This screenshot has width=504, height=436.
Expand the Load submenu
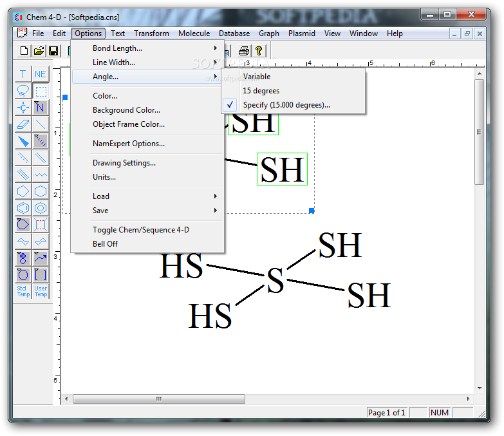pos(147,196)
